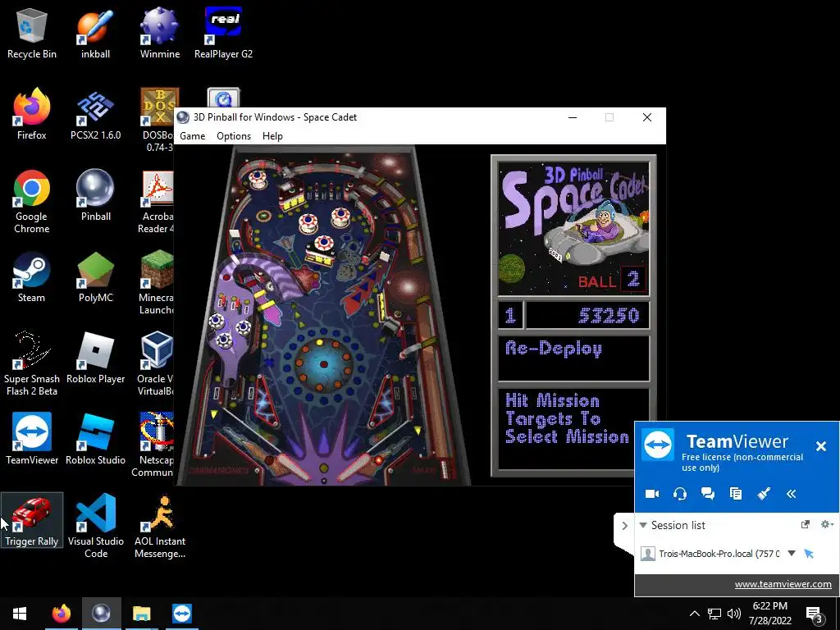
Task: Open the Help menu in Pinball
Action: tap(272, 136)
